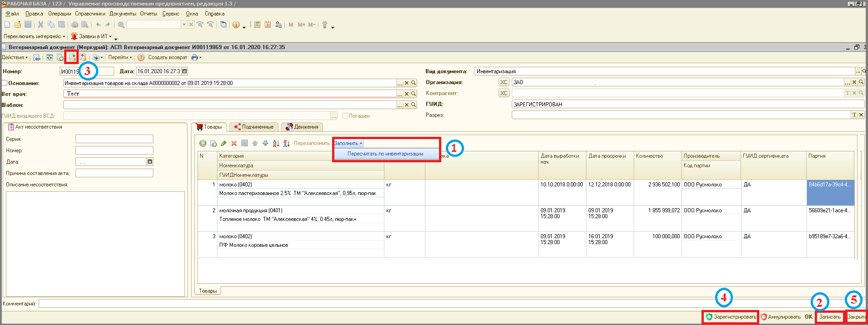This screenshot has height=325, width=868.
Task: Open the Справочники menu
Action: point(90,14)
